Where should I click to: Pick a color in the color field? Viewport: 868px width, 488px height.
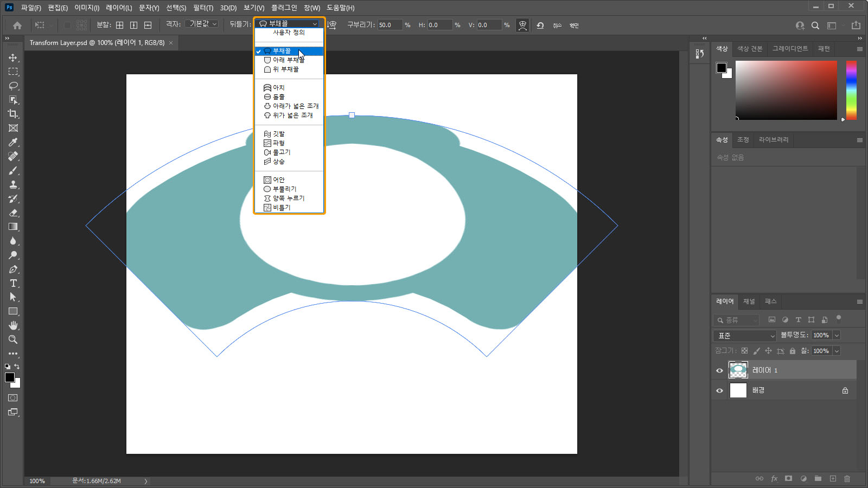(x=786, y=90)
